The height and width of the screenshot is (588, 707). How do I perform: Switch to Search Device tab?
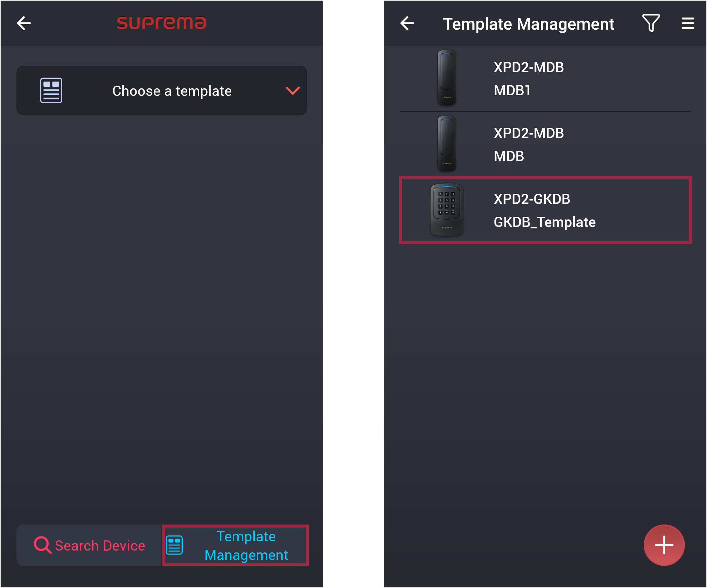tap(90, 545)
